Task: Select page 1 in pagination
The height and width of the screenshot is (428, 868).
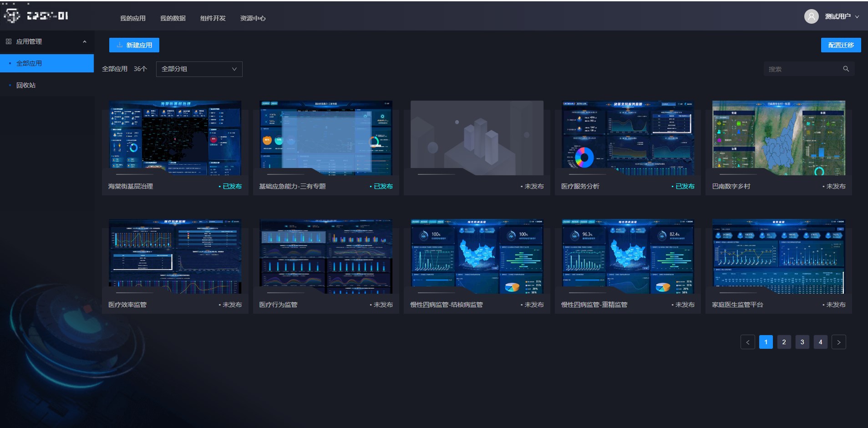Action: 766,342
